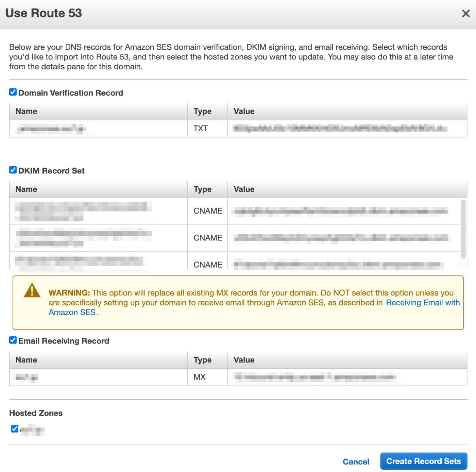
Task: Toggle the hosted zone checkbox
Action: click(15, 429)
